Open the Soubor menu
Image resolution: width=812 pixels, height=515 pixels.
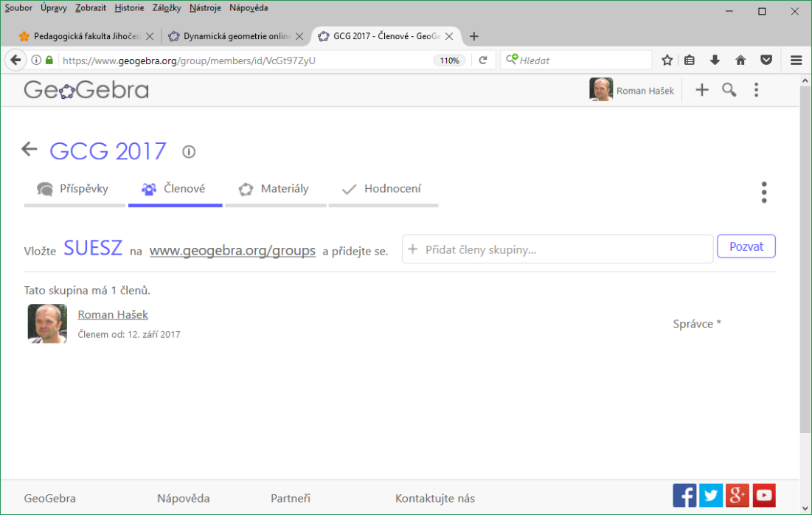(18, 8)
